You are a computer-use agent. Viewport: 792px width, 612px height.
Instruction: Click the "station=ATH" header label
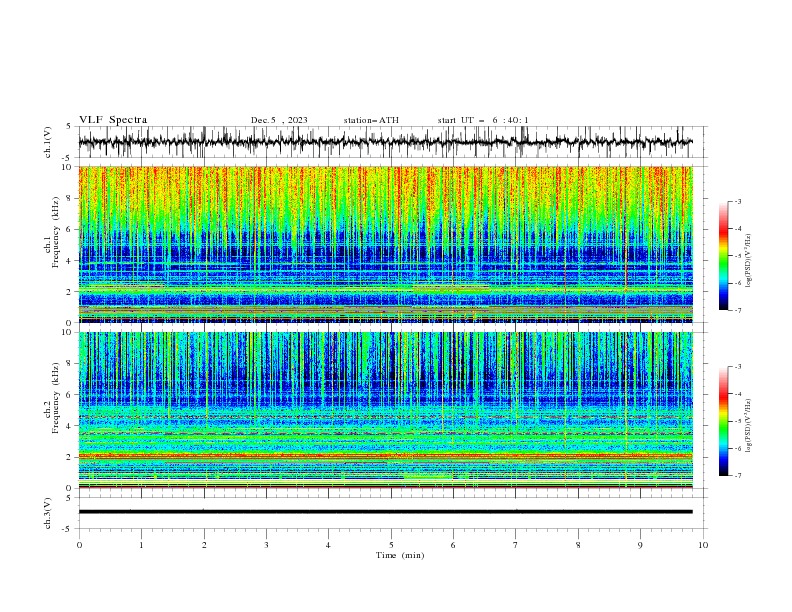click(x=371, y=120)
